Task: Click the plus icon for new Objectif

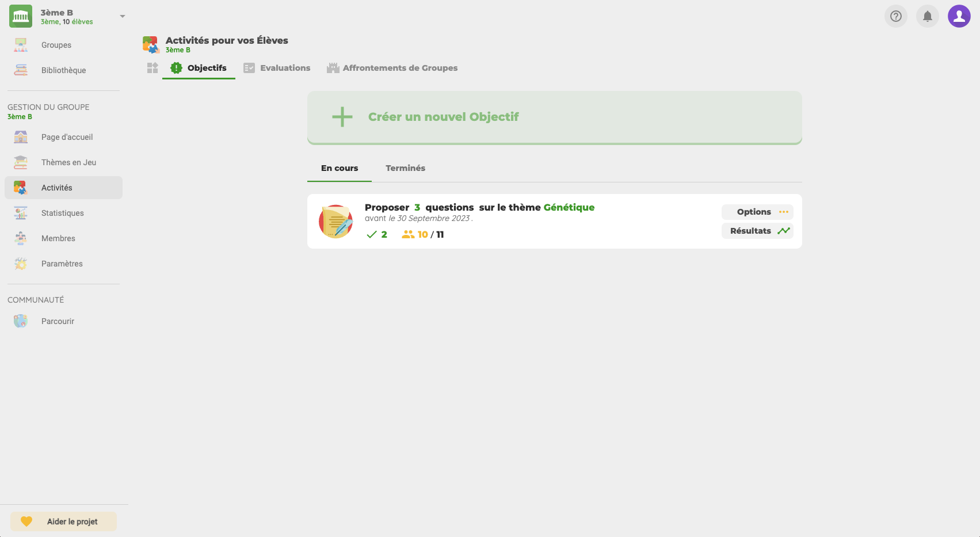Action: [x=342, y=117]
